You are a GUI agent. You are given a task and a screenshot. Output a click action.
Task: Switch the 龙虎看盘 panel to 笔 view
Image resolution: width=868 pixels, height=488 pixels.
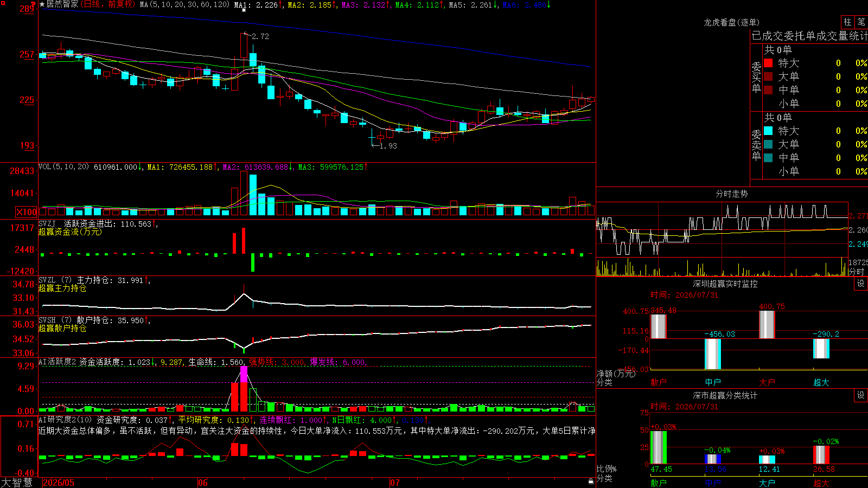pyautogui.click(x=861, y=22)
